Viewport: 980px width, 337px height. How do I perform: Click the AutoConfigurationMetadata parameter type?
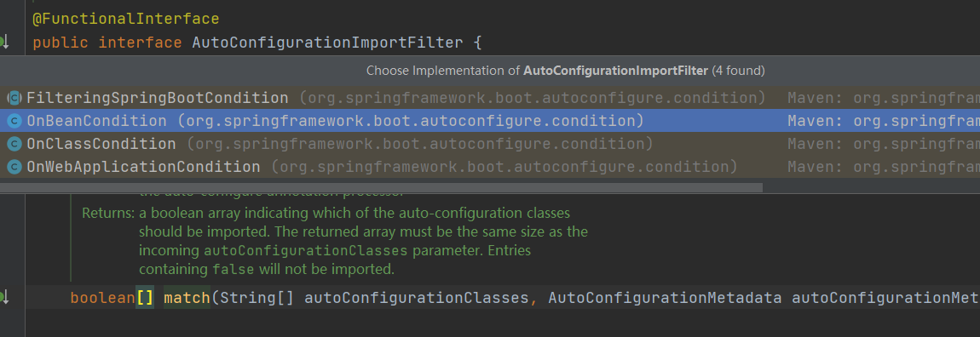click(x=665, y=298)
